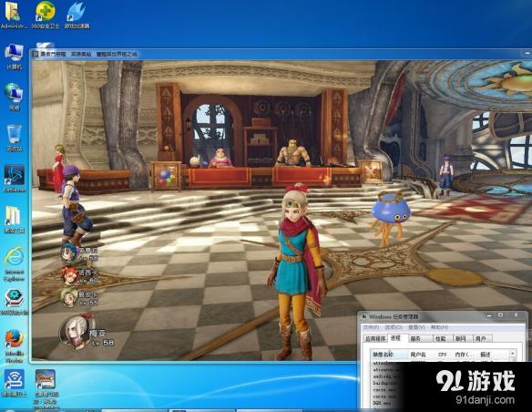Click the purple-turban NPC near the stairs
Viewport: 532px width, 412px height.
tap(76, 206)
